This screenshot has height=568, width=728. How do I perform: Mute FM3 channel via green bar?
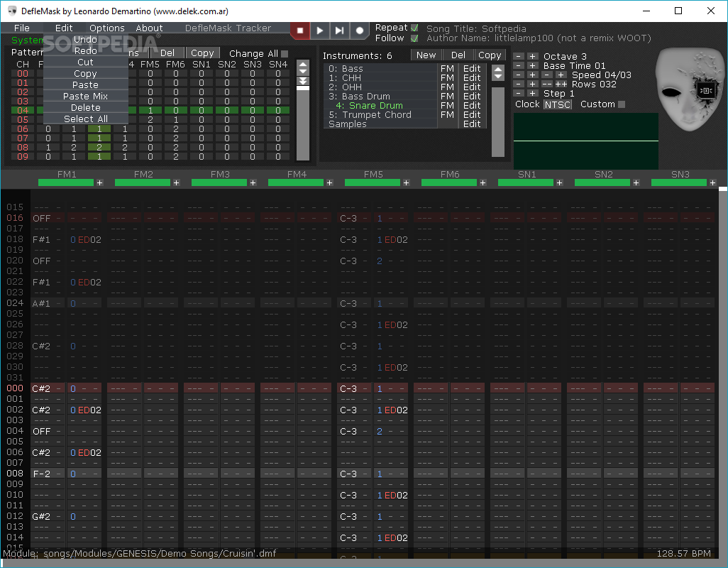(x=219, y=183)
